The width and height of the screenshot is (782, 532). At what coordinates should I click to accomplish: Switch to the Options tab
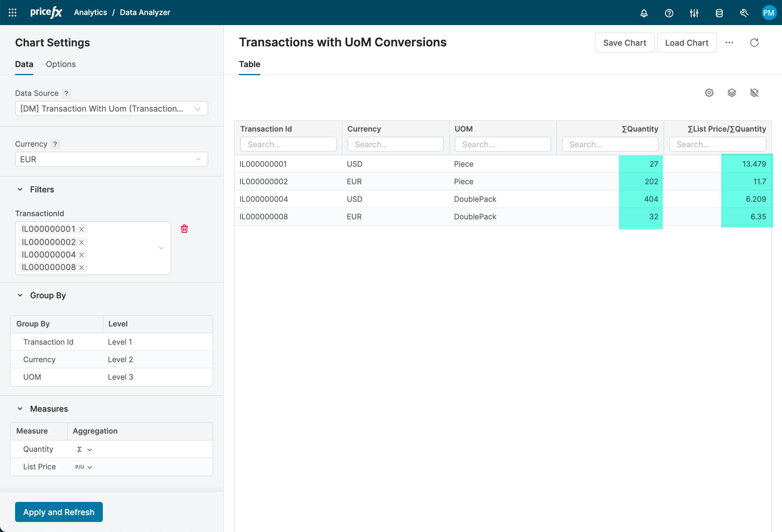61,64
